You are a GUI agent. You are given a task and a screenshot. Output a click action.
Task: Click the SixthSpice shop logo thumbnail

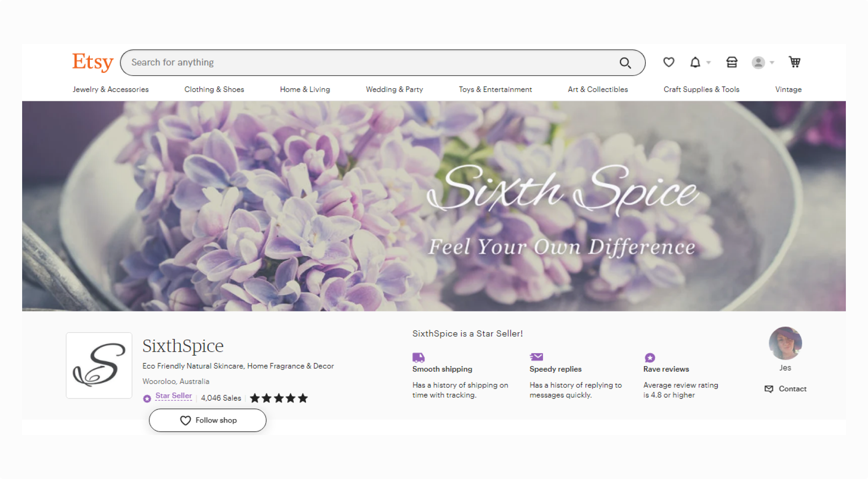pyautogui.click(x=99, y=365)
